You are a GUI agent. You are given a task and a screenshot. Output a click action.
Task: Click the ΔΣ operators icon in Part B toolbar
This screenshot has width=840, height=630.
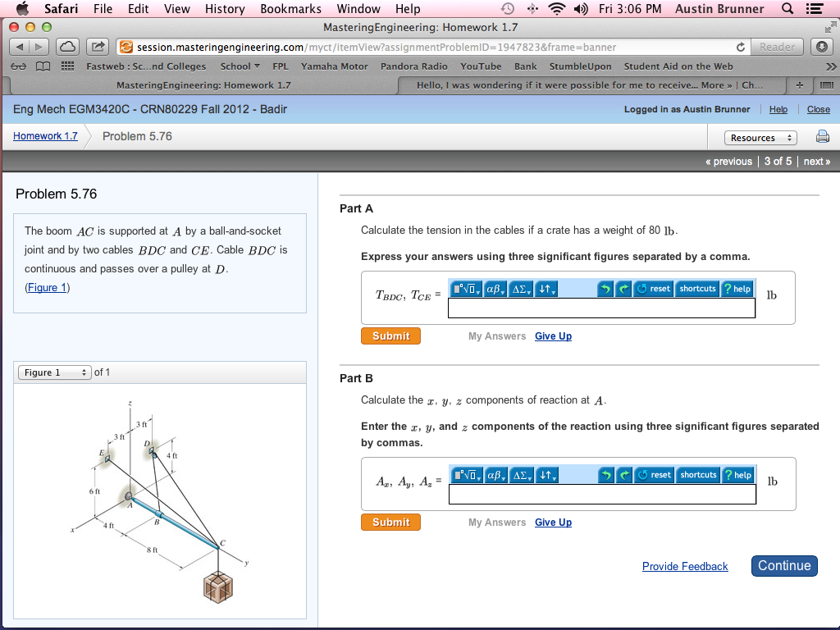[520, 475]
